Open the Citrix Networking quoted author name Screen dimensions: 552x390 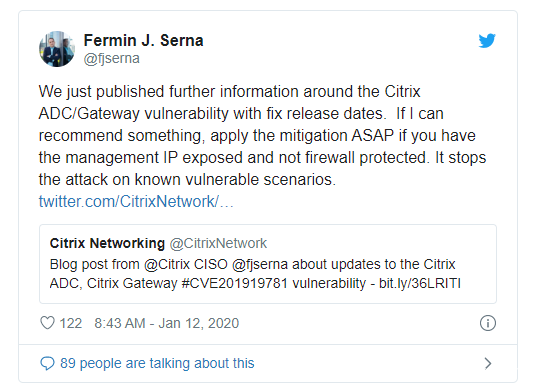point(107,243)
